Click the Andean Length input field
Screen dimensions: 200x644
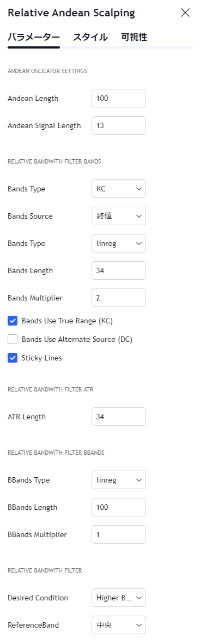119,98
